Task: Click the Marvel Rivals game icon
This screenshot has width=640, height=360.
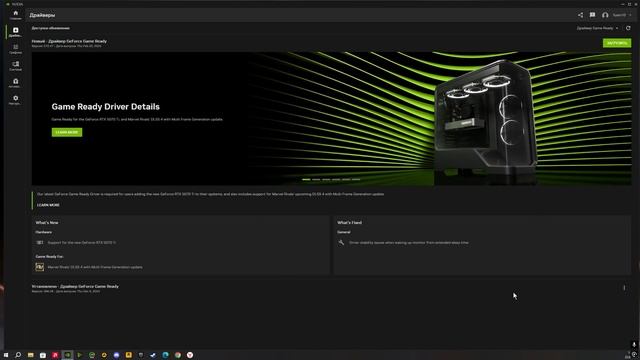Action: 40,267
